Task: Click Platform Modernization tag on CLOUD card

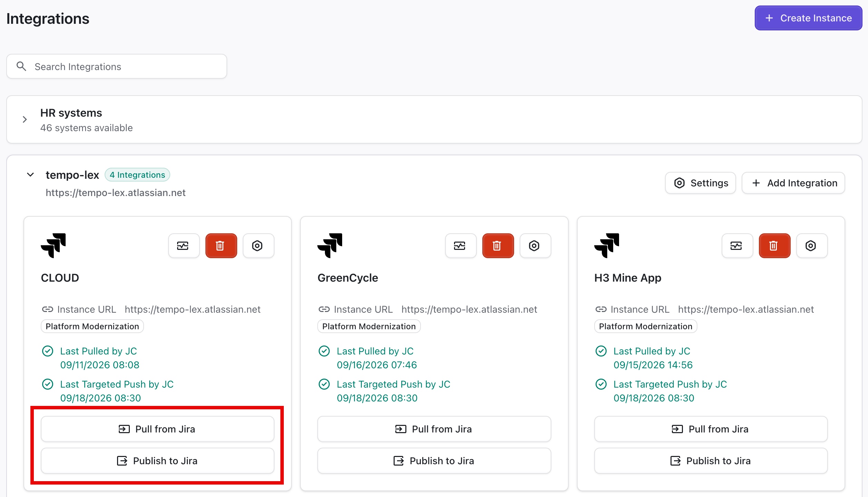Action: (x=92, y=326)
